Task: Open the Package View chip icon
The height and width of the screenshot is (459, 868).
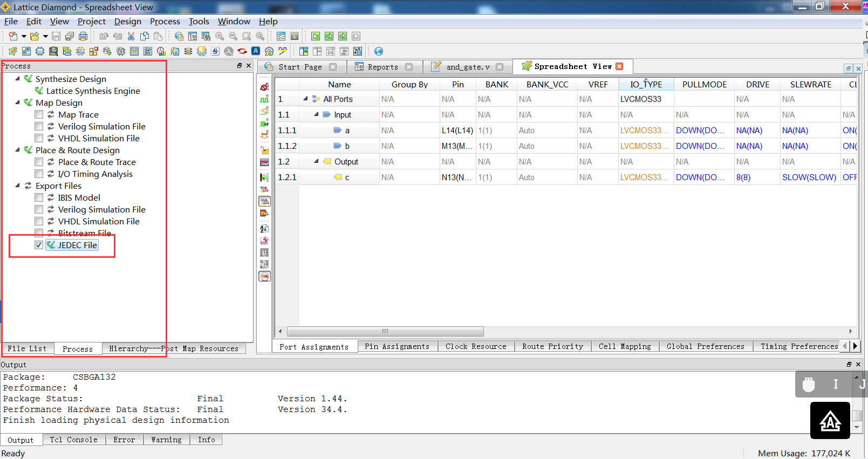Action: click(x=40, y=51)
